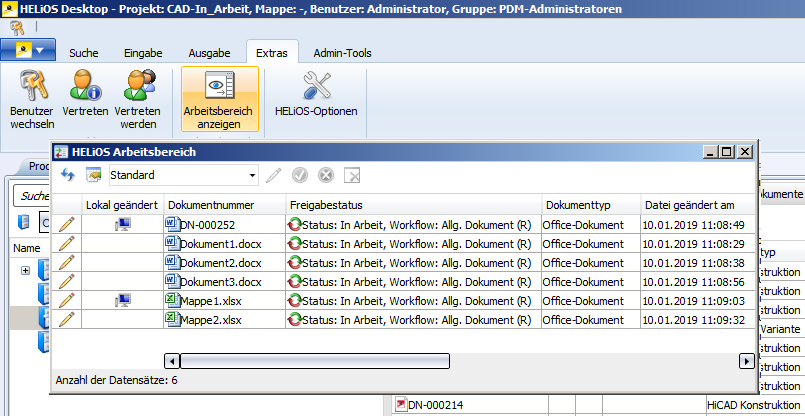The width and height of the screenshot is (805, 416).
Task: Click DN-000214 in background document list
Action: click(437, 405)
